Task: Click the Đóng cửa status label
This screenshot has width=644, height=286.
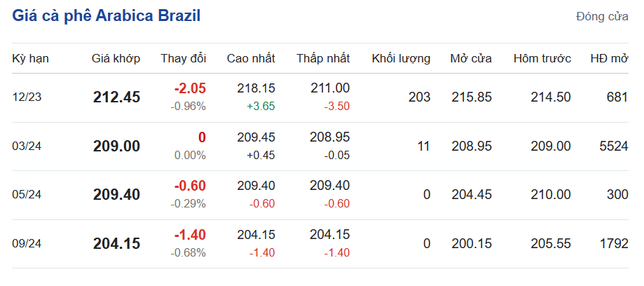Action: click(602, 17)
